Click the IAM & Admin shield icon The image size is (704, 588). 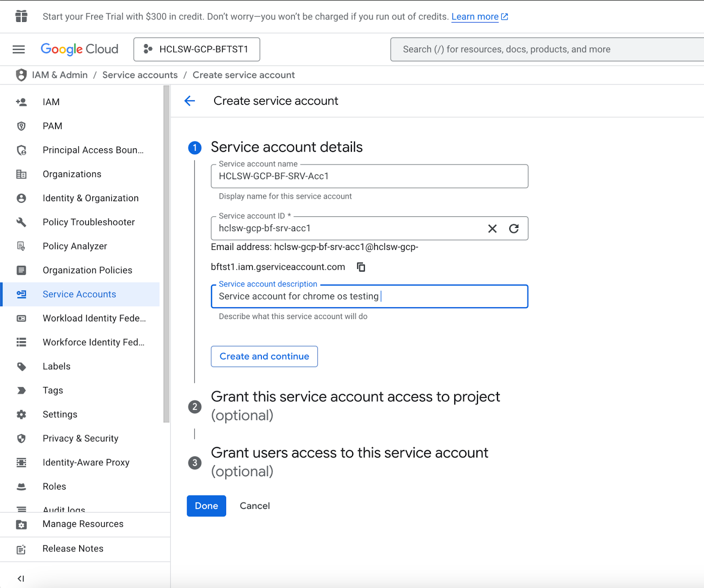pos(21,75)
